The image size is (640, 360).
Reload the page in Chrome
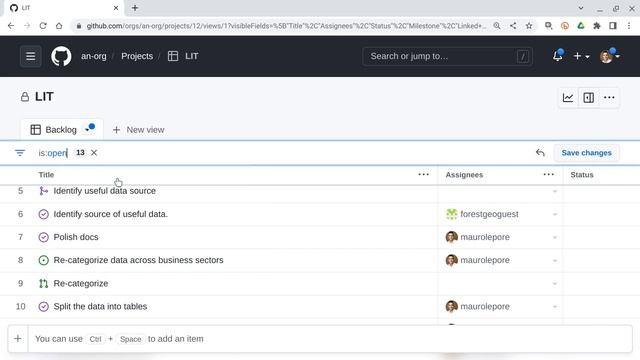coord(43,26)
